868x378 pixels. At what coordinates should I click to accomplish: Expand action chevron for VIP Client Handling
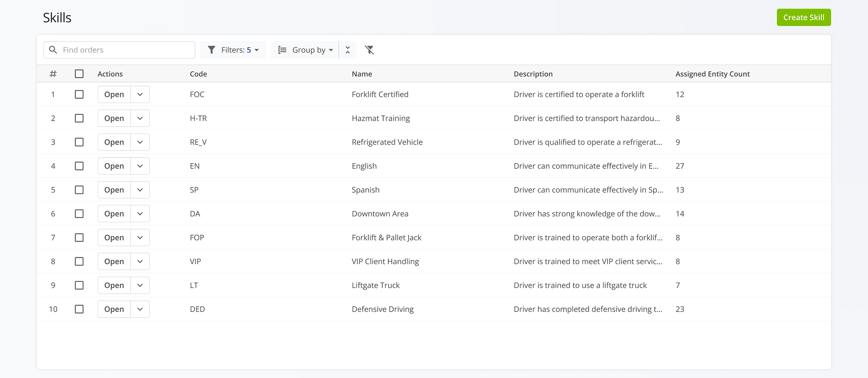pyautogui.click(x=140, y=261)
